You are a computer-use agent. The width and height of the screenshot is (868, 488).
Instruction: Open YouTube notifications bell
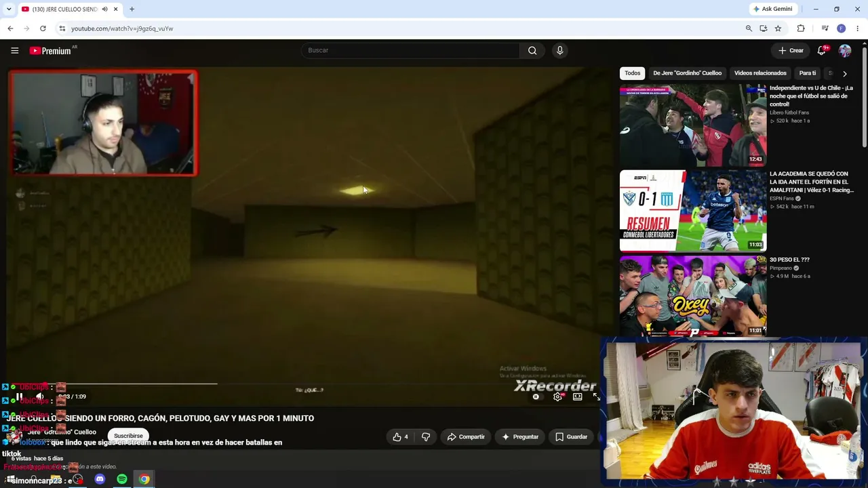point(822,50)
